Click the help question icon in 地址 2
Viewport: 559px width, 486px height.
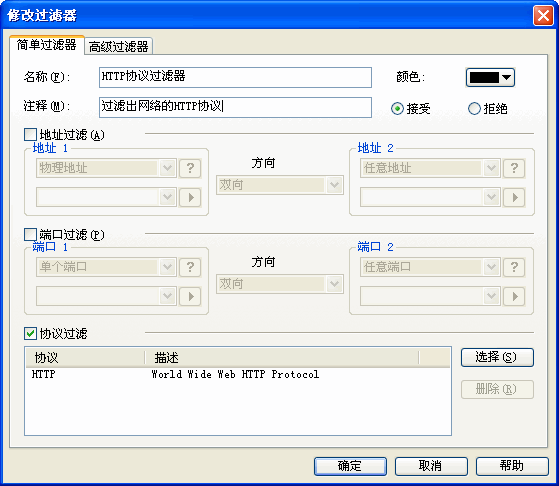tap(514, 168)
